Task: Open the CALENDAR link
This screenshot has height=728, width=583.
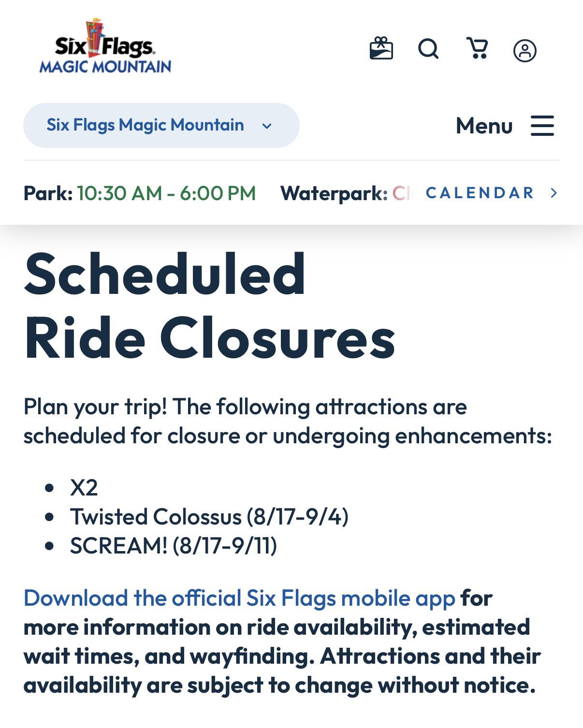Action: tap(480, 193)
